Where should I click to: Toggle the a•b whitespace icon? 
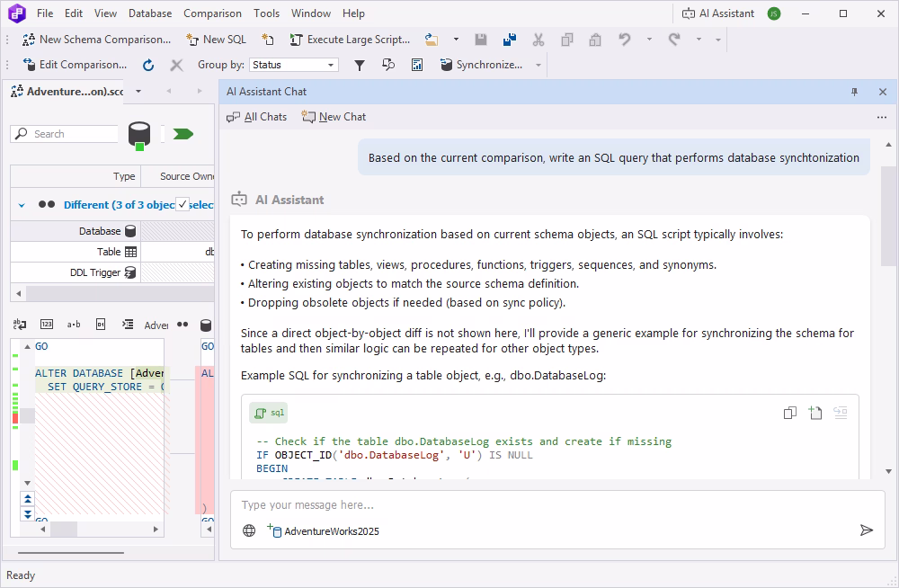[x=74, y=325]
